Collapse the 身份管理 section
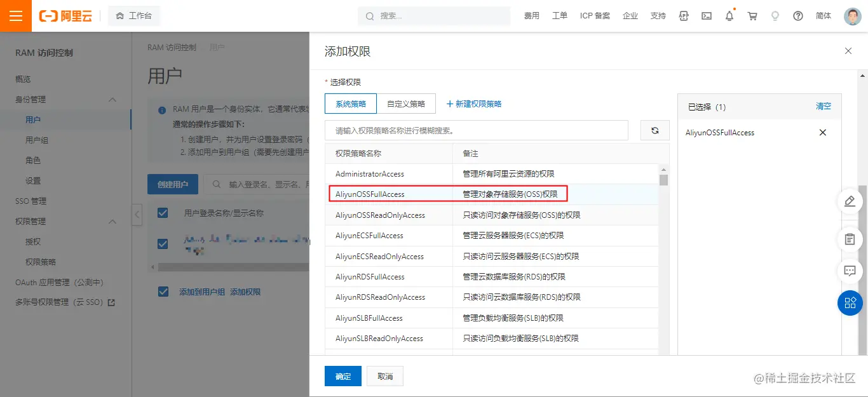This screenshot has height=397, width=868. (112, 100)
